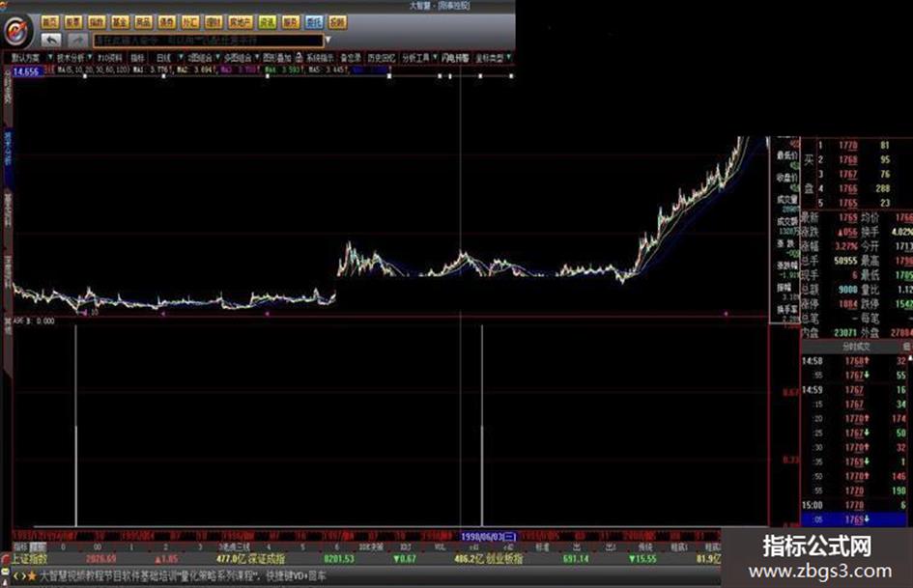Go back with the left arrow button

[x=52, y=41]
